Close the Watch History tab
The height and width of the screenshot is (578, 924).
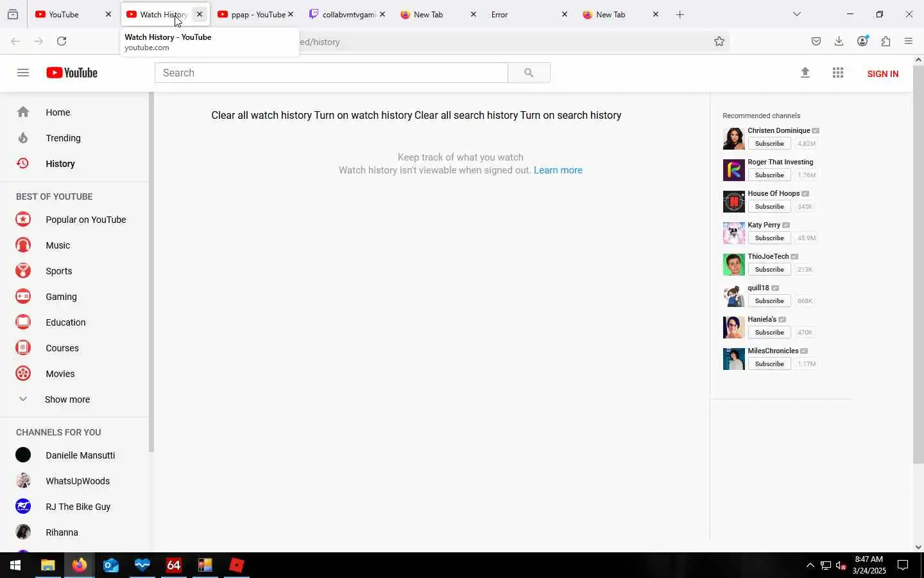200,14
